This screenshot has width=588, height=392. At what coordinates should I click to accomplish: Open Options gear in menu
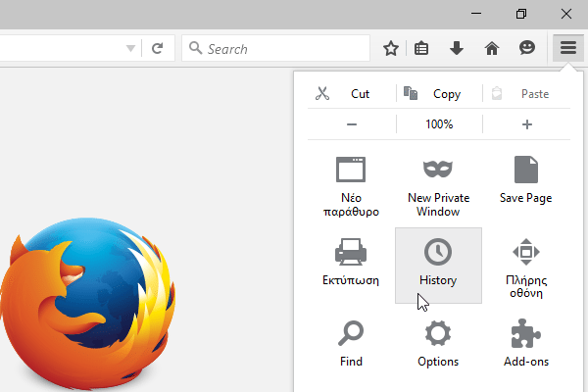click(438, 343)
